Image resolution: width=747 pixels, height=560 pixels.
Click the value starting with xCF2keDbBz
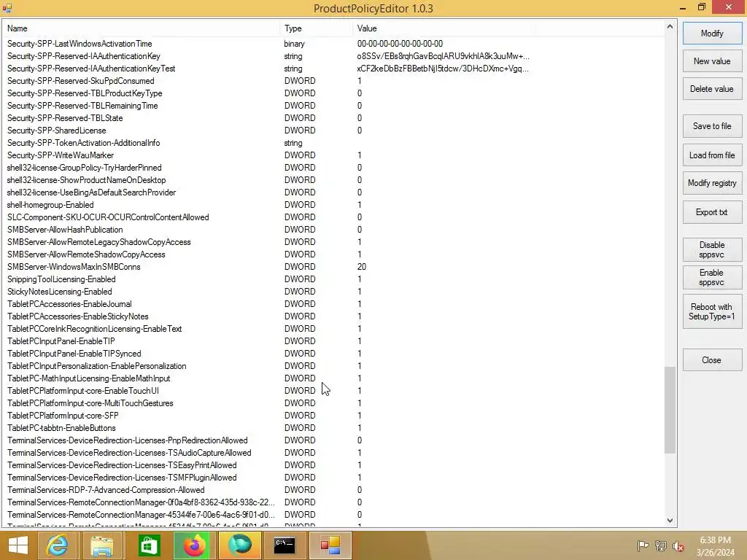tap(443, 69)
